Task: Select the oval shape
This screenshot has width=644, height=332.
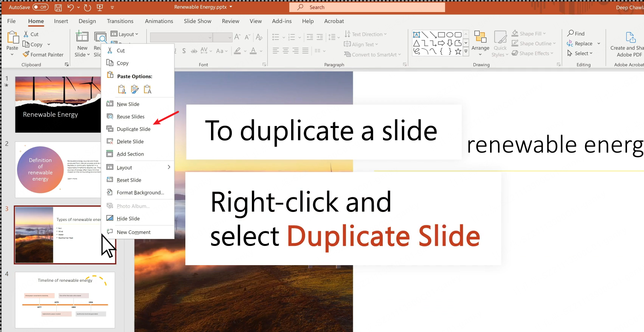Action: pyautogui.click(x=450, y=35)
